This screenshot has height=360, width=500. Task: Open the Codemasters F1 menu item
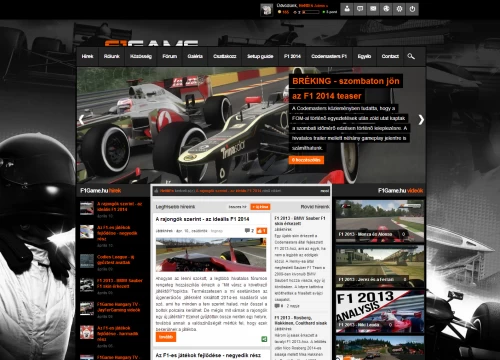click(x=329, y=56)
